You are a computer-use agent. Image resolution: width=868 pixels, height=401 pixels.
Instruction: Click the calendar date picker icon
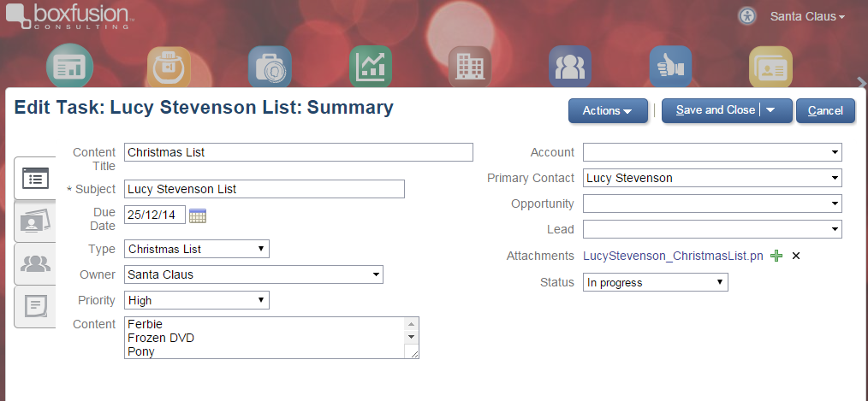point(198,215)
